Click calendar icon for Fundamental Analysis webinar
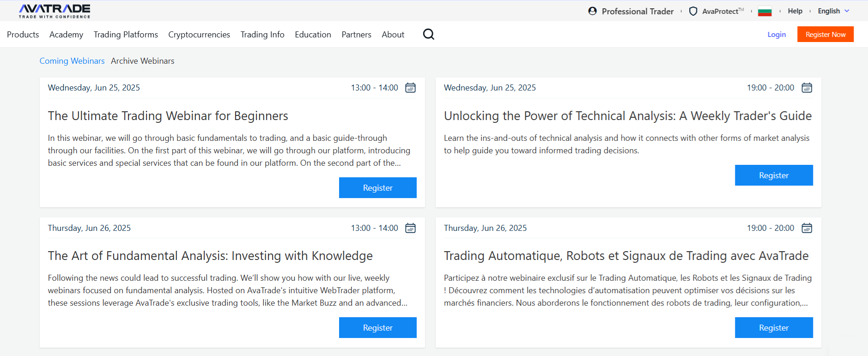The height and width of the screenshot is (356, 868). click(410, 228)
